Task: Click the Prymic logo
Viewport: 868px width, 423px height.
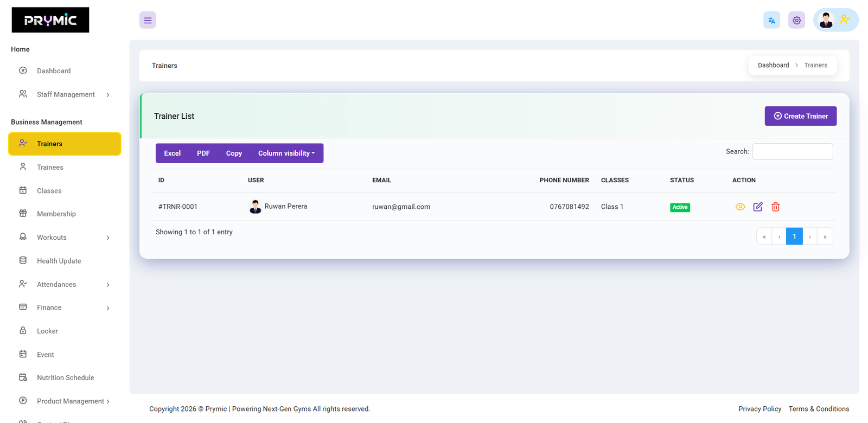Action: pos(50,20)
